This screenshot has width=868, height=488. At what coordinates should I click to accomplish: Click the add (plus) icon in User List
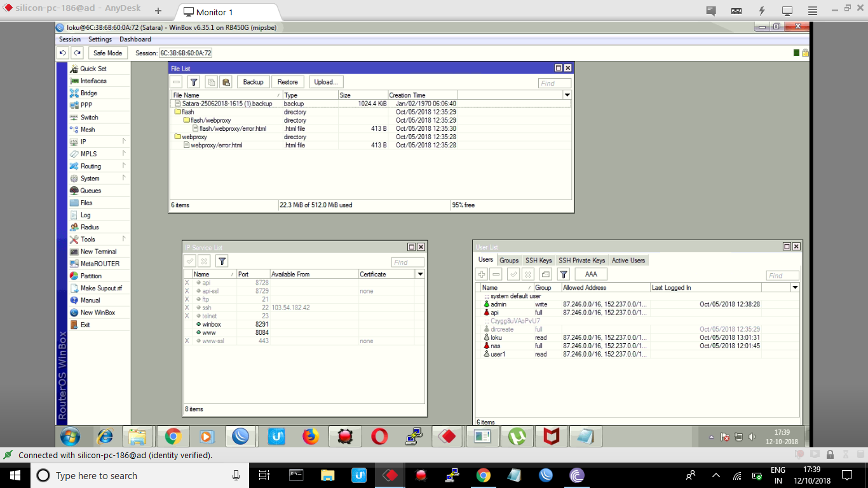pyautogui.click(x=482, y=274)
